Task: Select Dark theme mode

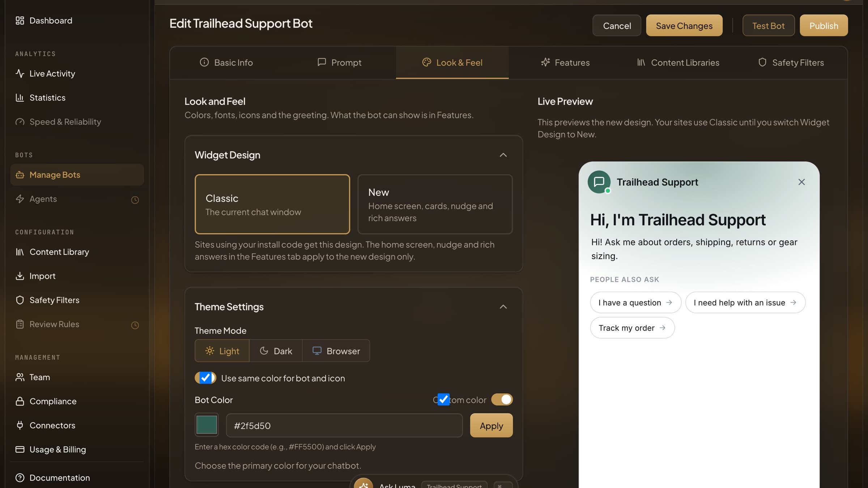Action: click(276, 351)
